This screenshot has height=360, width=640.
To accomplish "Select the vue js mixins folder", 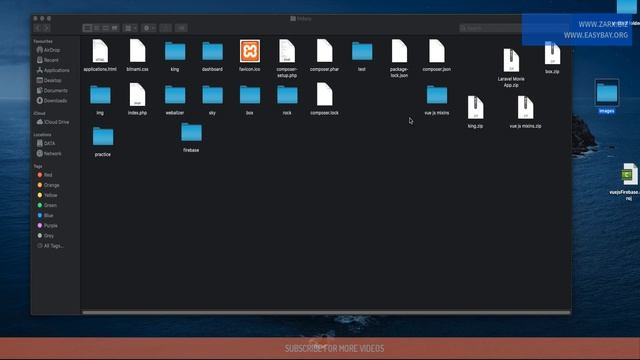I will point(437,99).
